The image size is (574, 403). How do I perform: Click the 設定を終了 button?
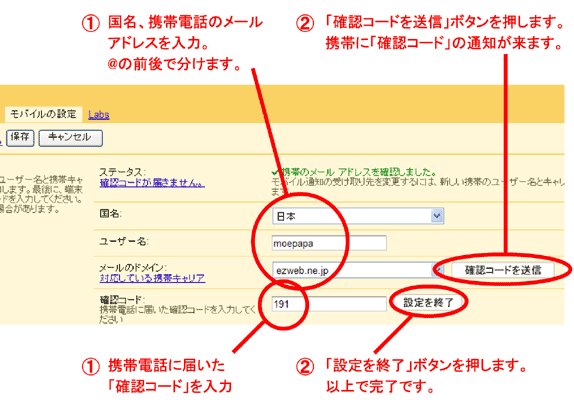[428, 303]
